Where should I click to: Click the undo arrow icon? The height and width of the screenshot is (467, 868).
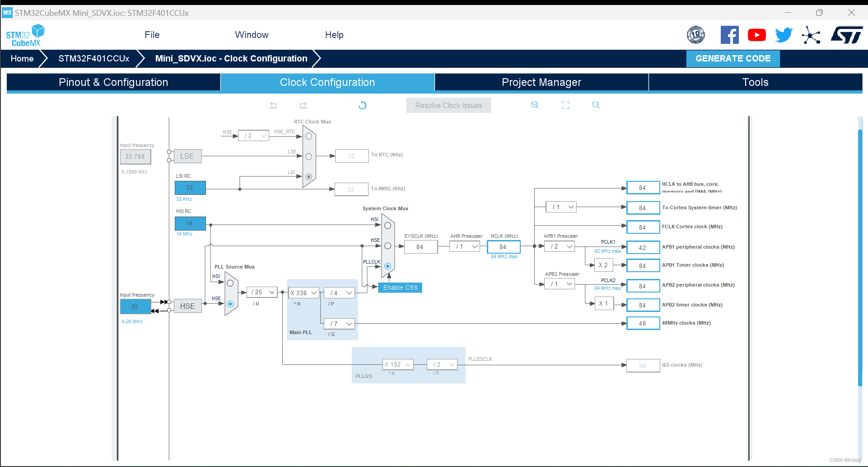(273, 105)
